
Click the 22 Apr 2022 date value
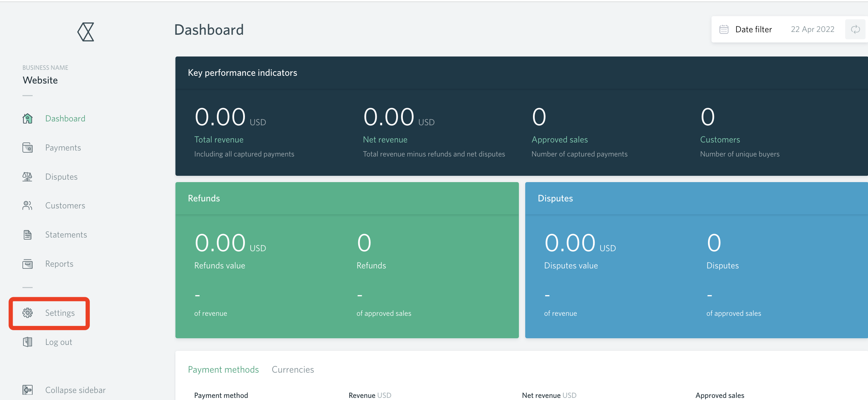click(812, 29)
